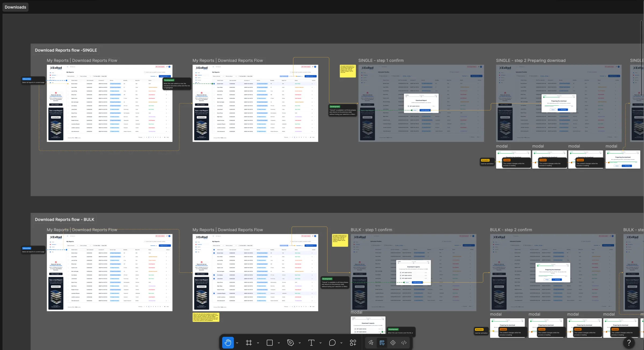644x350 pixels.
Task: Select "SINGLE - step 2 Preparing download" frame label
Action: point(530,60)
